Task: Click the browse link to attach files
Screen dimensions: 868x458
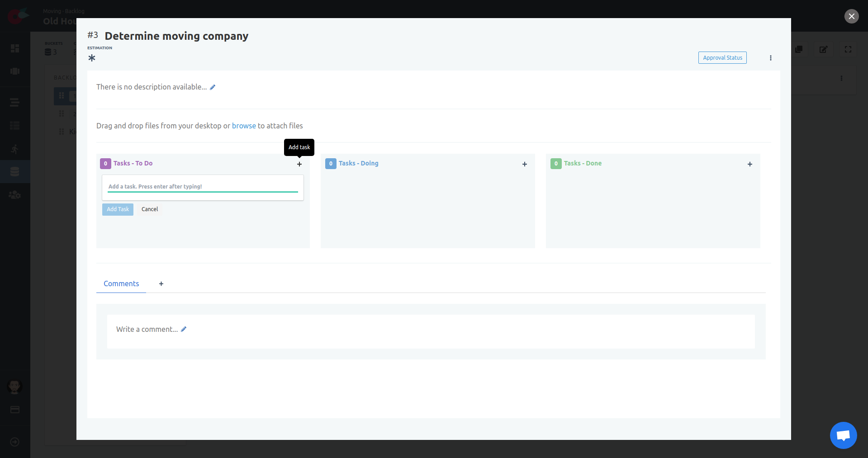Action: click(x=244, y=126)
